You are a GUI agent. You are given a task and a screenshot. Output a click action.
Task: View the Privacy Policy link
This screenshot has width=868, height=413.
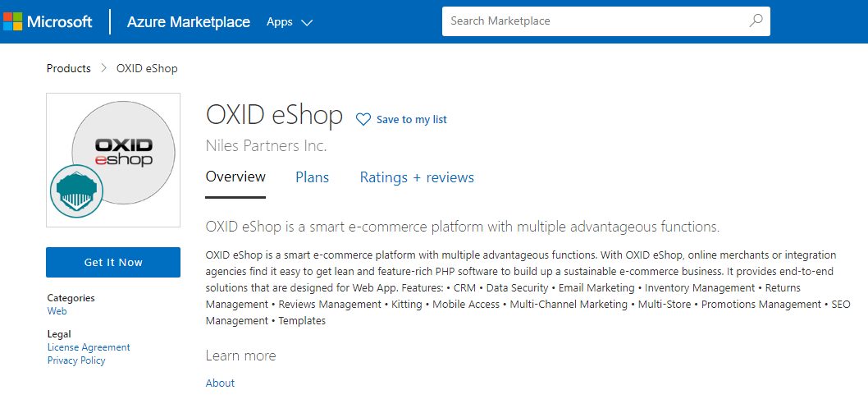click(x=76, y=360)
